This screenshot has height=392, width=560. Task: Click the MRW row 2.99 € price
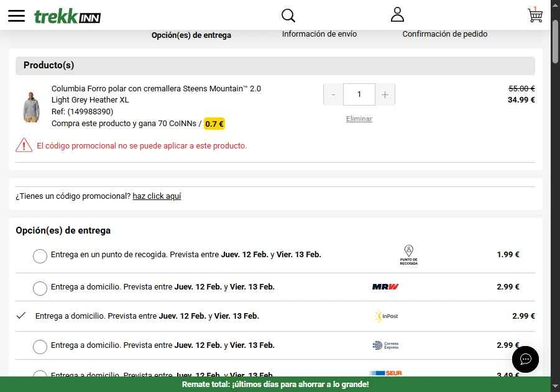tap(508, 286)
